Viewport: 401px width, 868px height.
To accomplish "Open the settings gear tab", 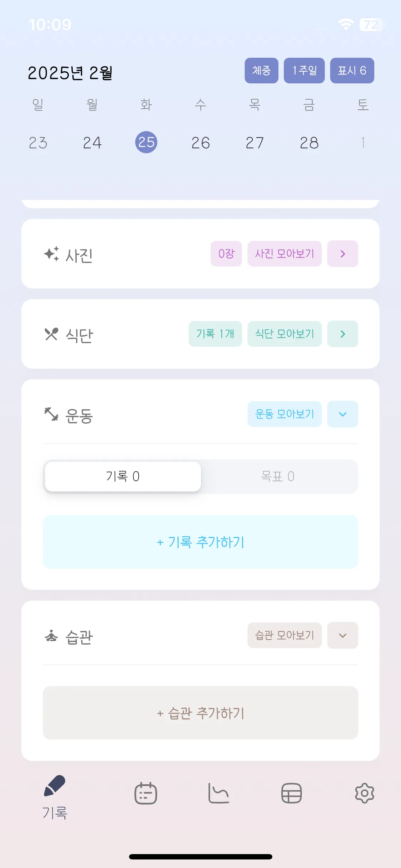I will click(364, 793).
